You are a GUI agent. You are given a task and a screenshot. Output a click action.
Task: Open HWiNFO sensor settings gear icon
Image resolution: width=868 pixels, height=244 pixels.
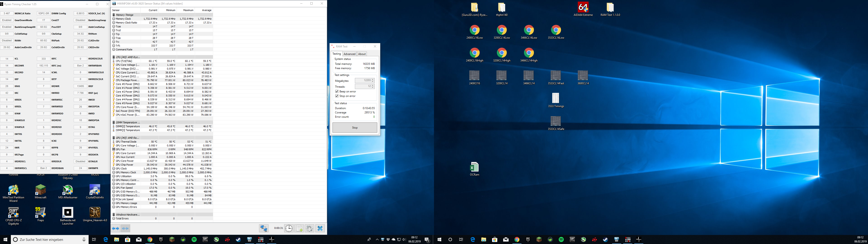[309, 228]
